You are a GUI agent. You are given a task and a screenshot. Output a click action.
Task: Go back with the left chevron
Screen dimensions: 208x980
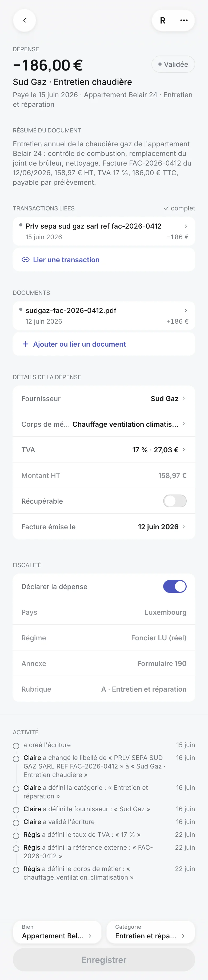24,20
